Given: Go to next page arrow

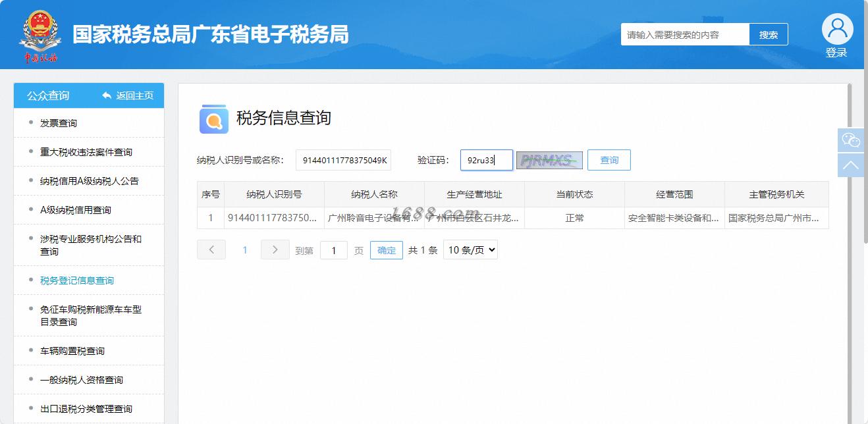Looking at the screenshot, I should click(275, 250).
